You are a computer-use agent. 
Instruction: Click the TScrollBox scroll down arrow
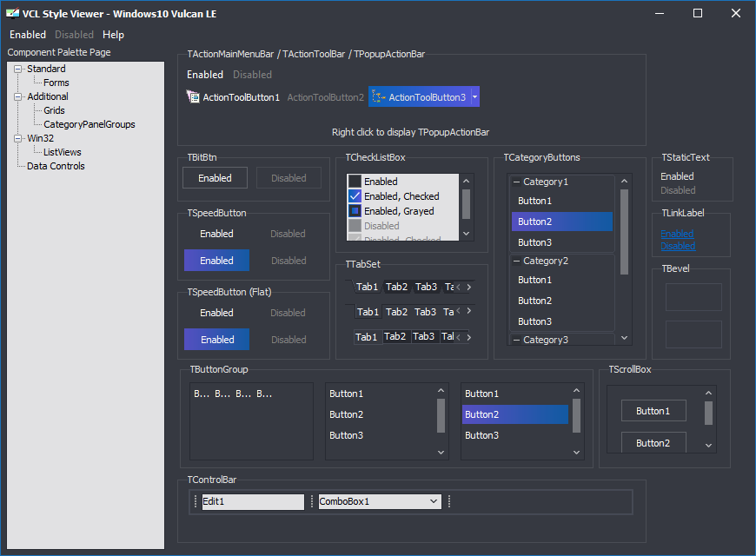click(x=708, y=446)
